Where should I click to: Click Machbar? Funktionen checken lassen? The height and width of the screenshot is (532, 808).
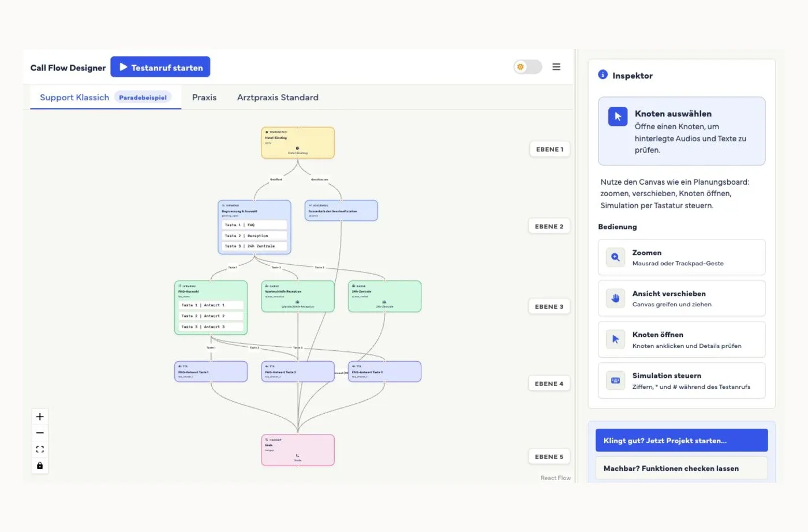[682, 468]
